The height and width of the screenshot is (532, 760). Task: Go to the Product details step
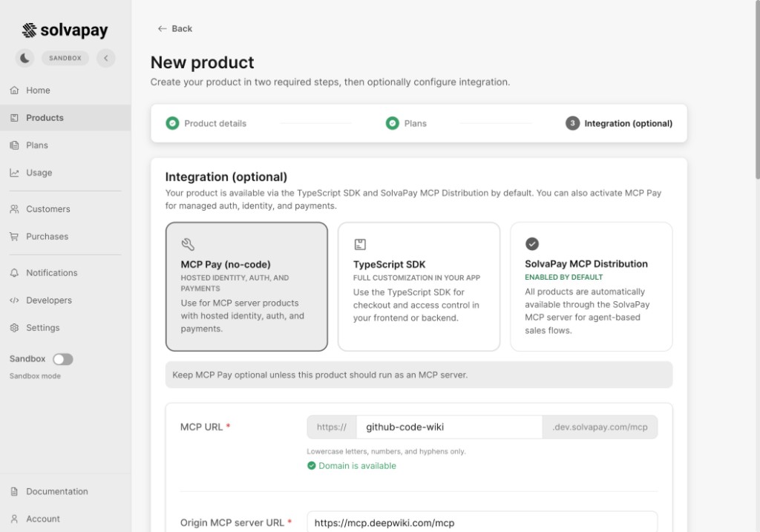[x=206, y=123]
